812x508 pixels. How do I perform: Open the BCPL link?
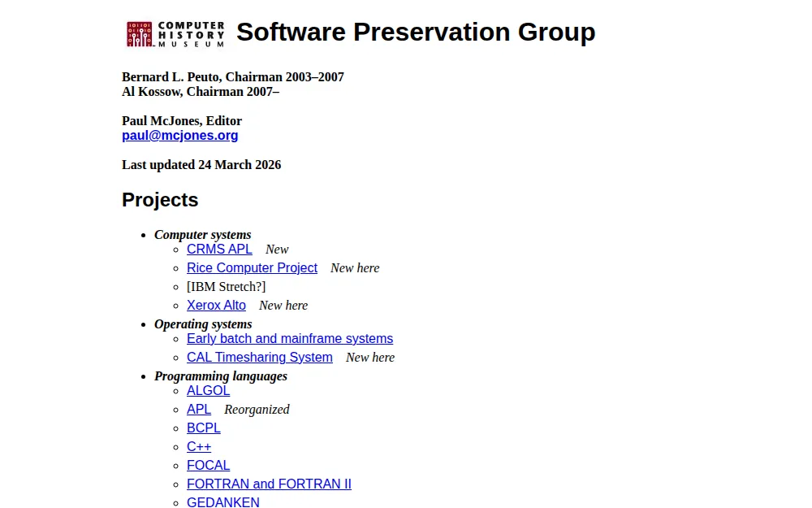204,428
